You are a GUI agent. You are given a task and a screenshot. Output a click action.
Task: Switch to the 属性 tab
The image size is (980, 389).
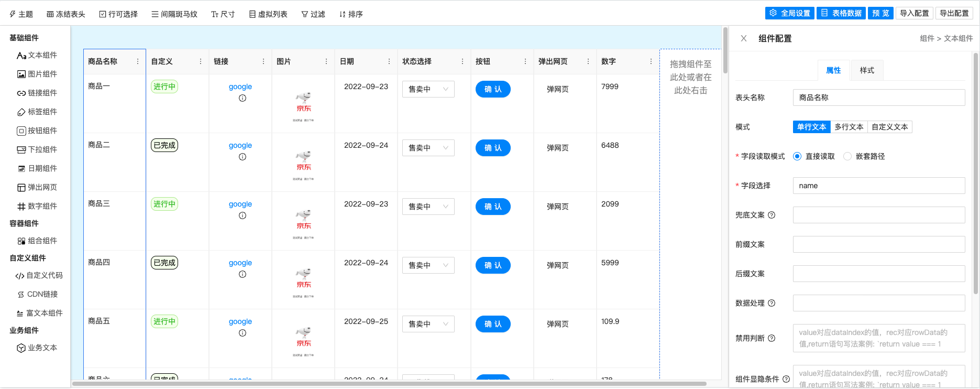click(833, 70)
